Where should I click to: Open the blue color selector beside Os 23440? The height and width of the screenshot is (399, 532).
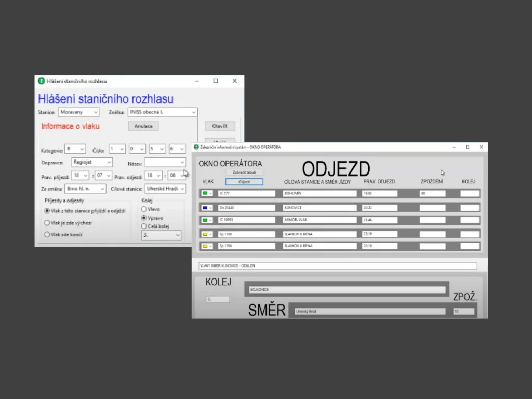click(207, 208)
